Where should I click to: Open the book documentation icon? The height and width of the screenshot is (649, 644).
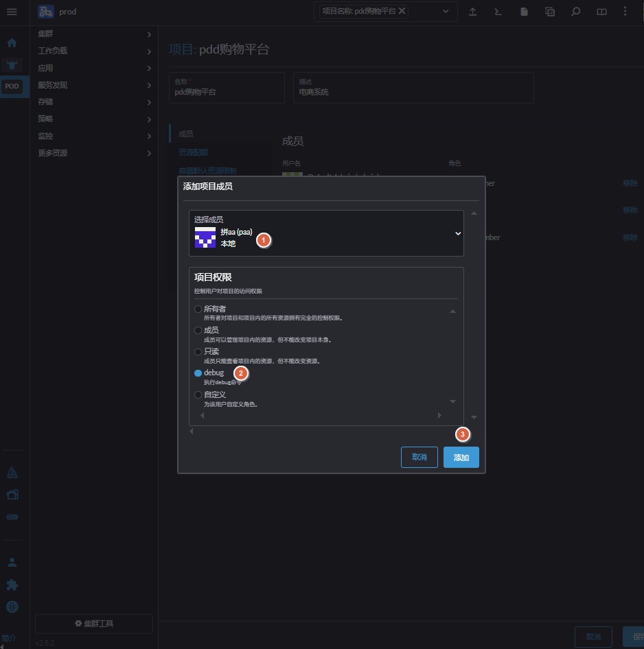coord(601,12)
